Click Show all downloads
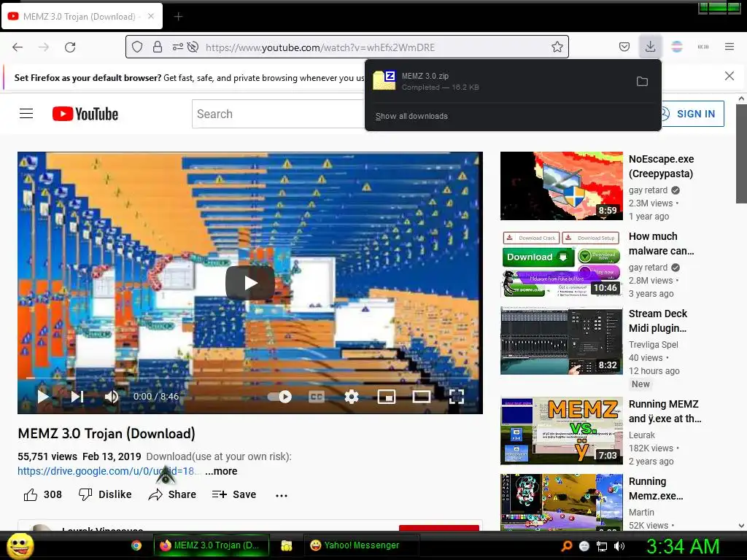Screen dimensions: 747x560 coord(411,116)
